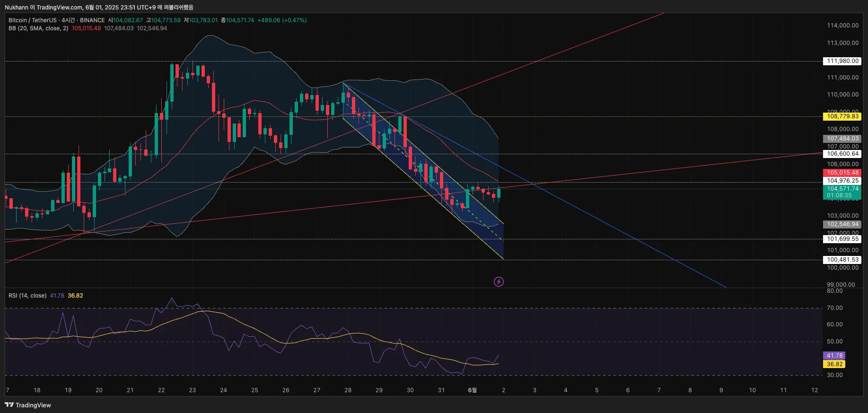
Task: Click the 104,976.25 price level label
Action: [842, 181]
